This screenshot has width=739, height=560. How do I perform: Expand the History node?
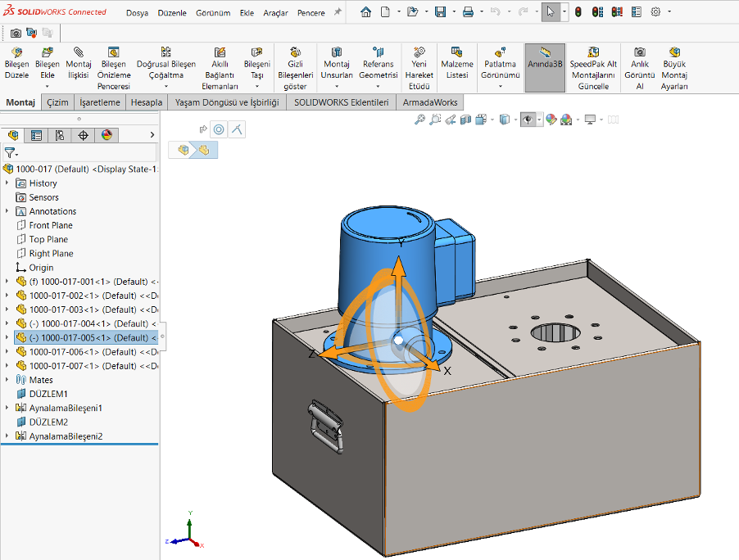[7, 183]
